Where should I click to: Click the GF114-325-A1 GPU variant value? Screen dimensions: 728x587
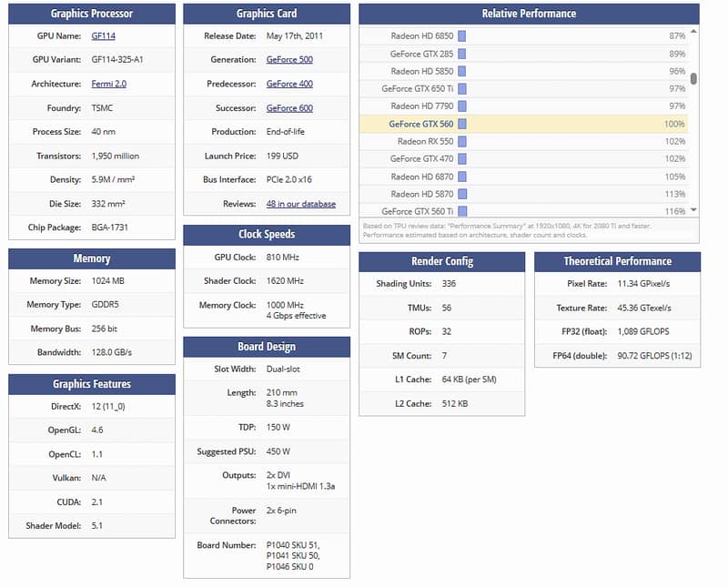117,59
